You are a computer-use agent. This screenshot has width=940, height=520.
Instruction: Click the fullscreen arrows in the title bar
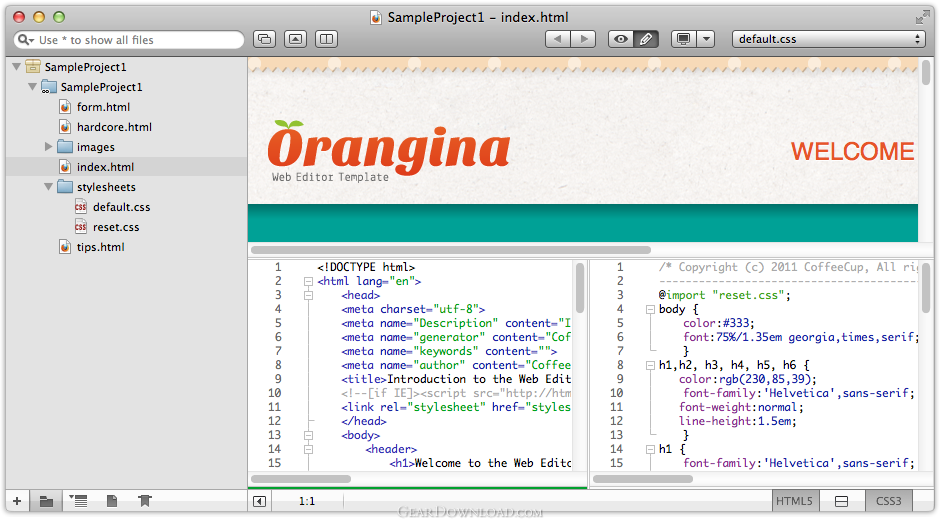pyautogui.click(x=923, y=18)
